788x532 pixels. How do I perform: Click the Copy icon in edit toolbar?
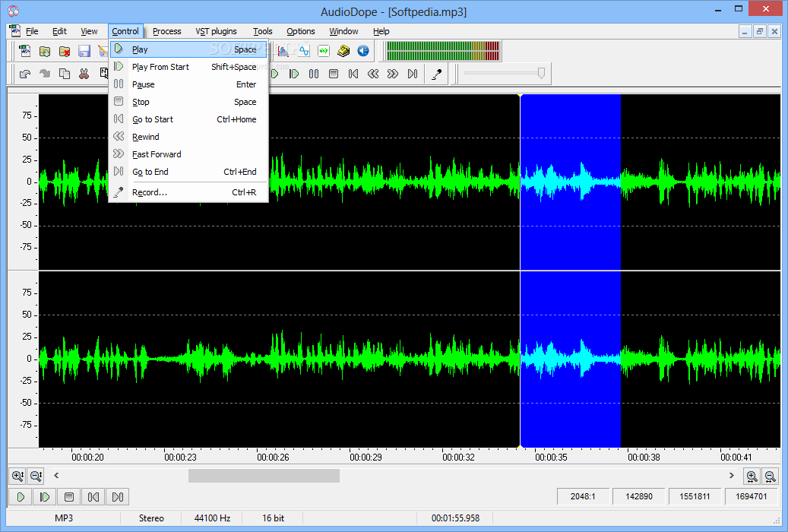[65, 74]
